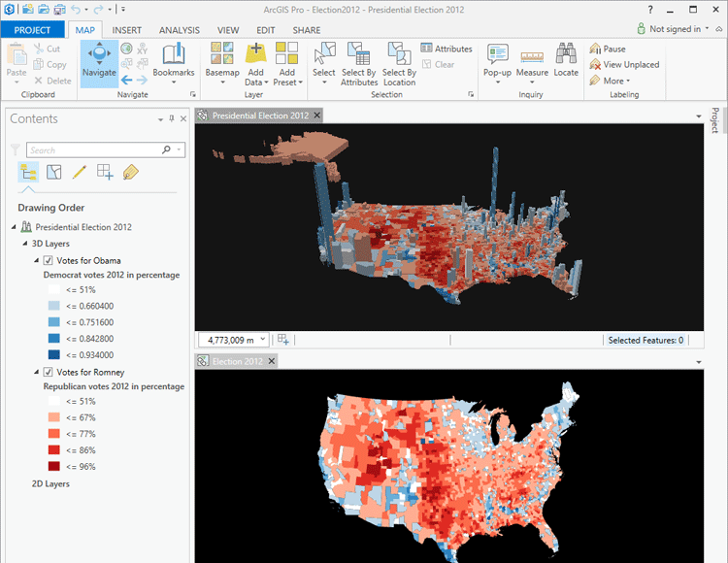Click the Copy button

pos(50,64)
